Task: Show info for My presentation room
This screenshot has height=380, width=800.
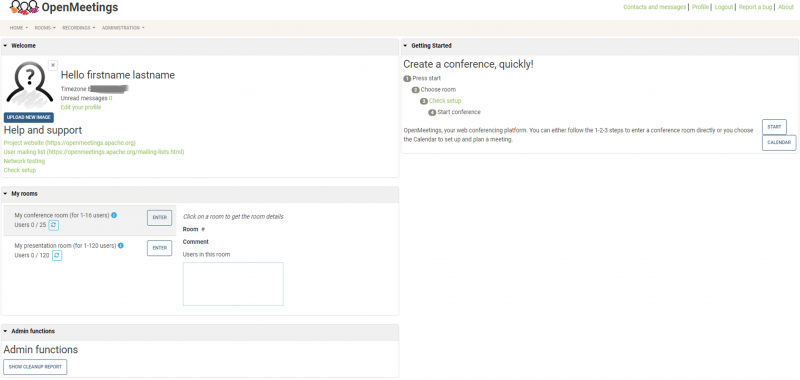Action: click(x=121, y=245)
